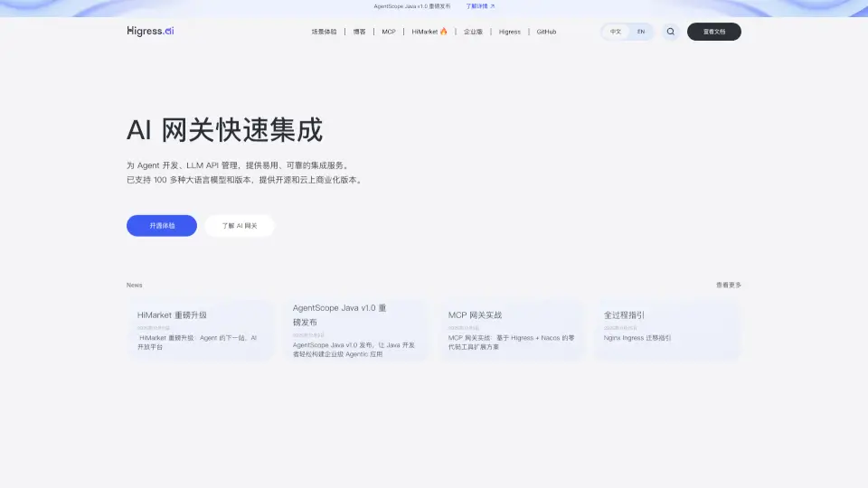Click 查看更多 next to News

tap(729, 285)
